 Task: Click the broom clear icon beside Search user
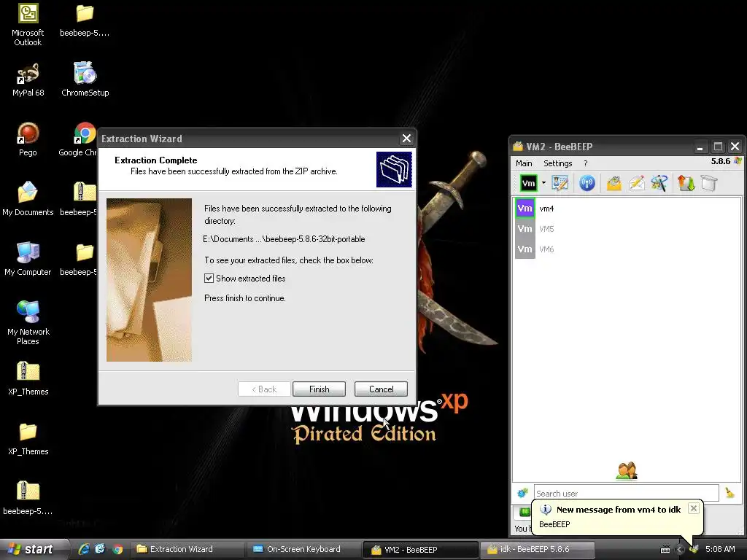pos(729,493)
